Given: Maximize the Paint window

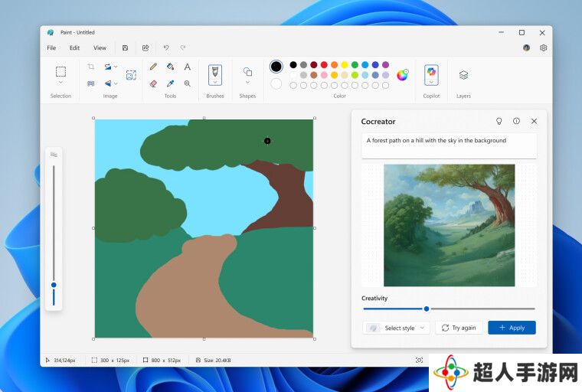Looking at the screenshot, I should pos(522,33).
